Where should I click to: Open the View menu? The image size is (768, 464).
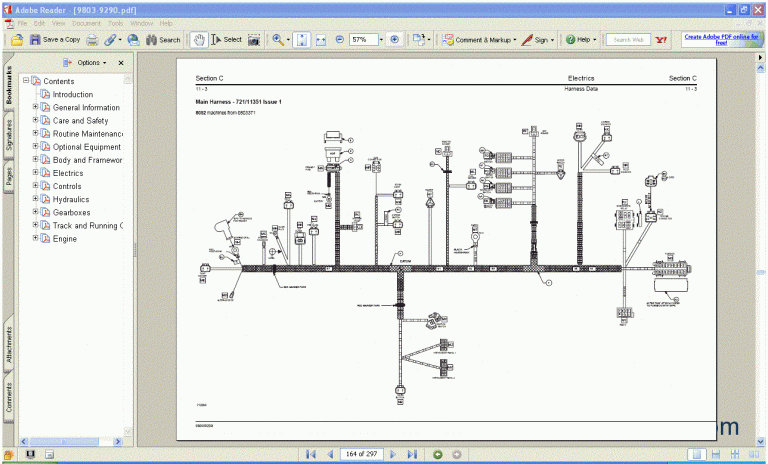click(x=58, y=23)
